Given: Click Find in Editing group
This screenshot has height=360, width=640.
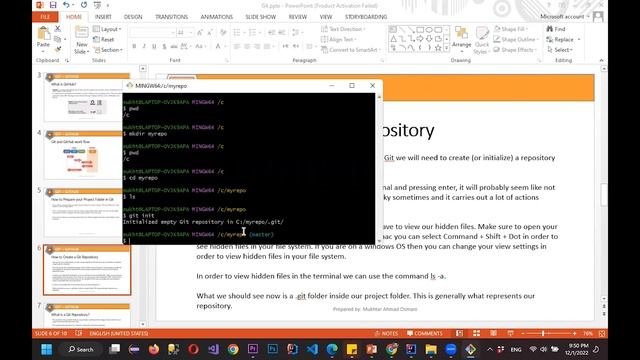Looking at the screenshot, I should [556, 29].
